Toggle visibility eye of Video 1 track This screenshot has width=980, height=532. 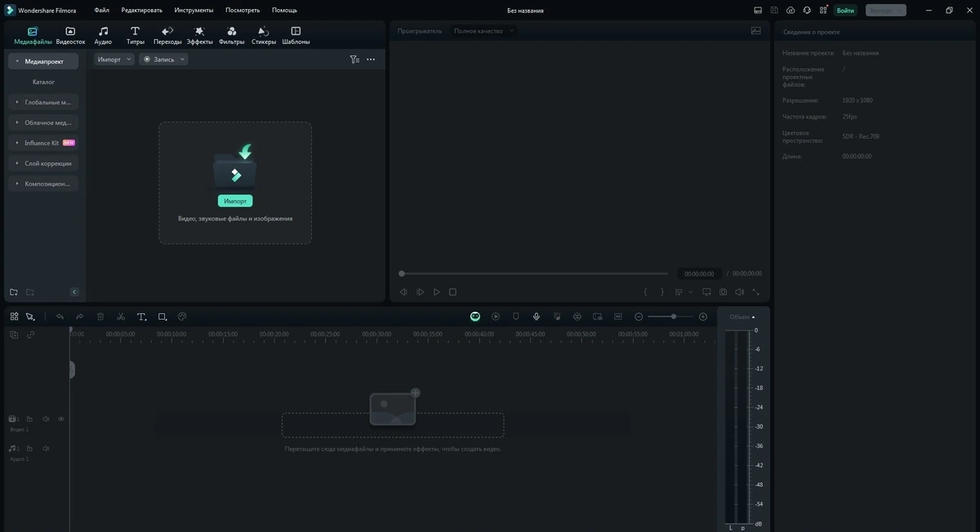coord(61,419)
